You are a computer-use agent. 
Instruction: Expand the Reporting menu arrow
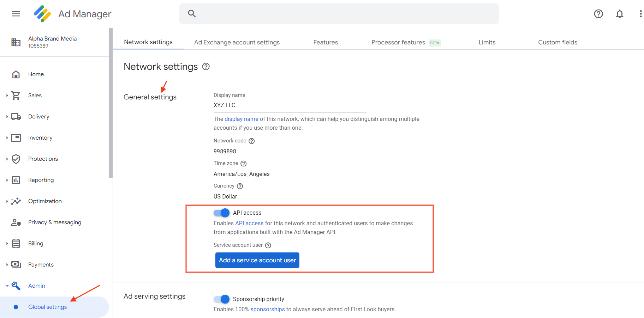[x=7, y=180]
